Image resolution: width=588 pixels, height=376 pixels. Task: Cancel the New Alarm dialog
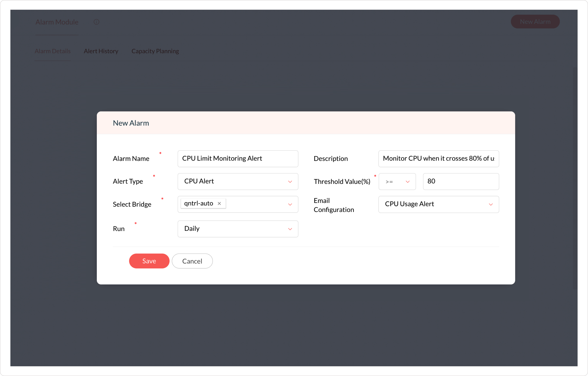192,261
